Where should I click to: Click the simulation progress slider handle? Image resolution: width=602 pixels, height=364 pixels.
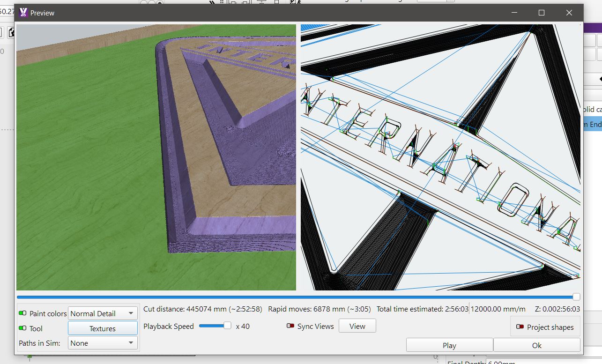[x=576, y=297]
